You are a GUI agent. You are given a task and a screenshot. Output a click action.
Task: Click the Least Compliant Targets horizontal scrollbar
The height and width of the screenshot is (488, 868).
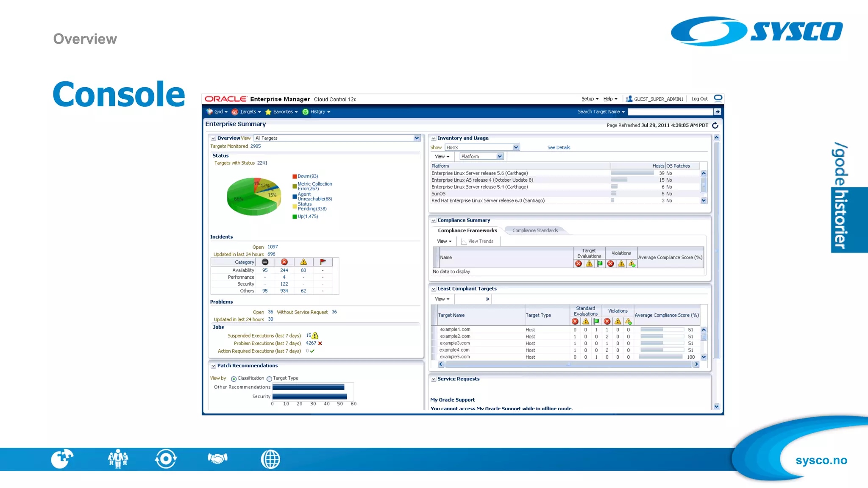pyautogui.click(x=568, y=364)
